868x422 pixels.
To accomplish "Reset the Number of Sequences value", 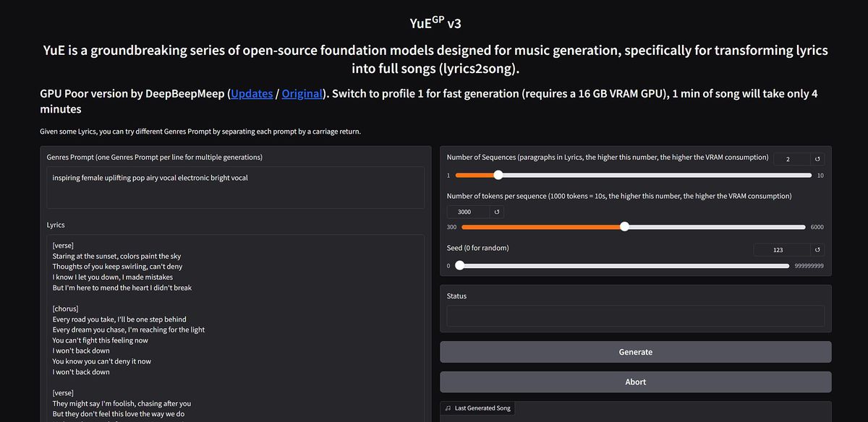I will (816, 158).
